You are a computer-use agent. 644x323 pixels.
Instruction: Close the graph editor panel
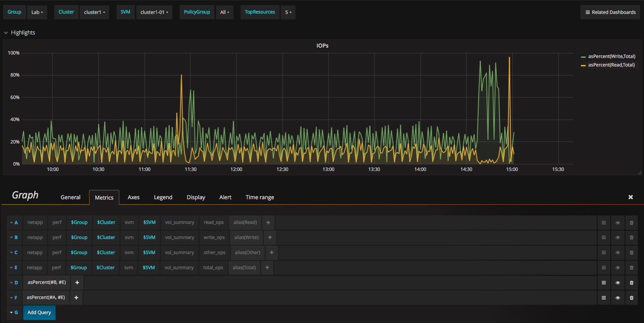(630, 197)
